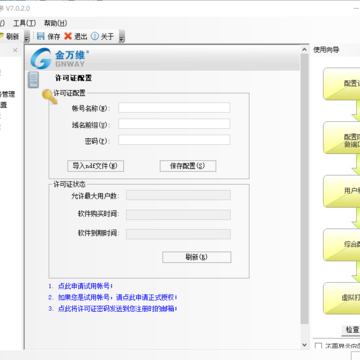This screenshot has height=360, width=360.
Task: Focus the 密码 input field
Action: (x=174, y=140)
